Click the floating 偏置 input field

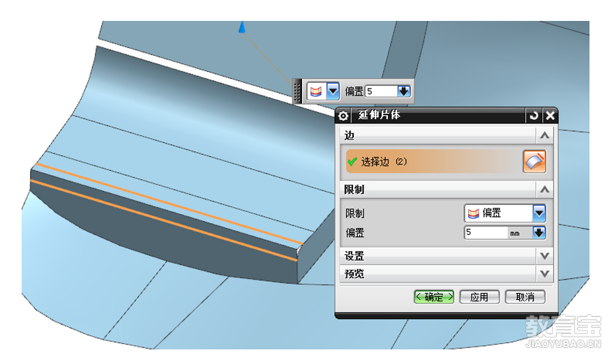(381, 91)
